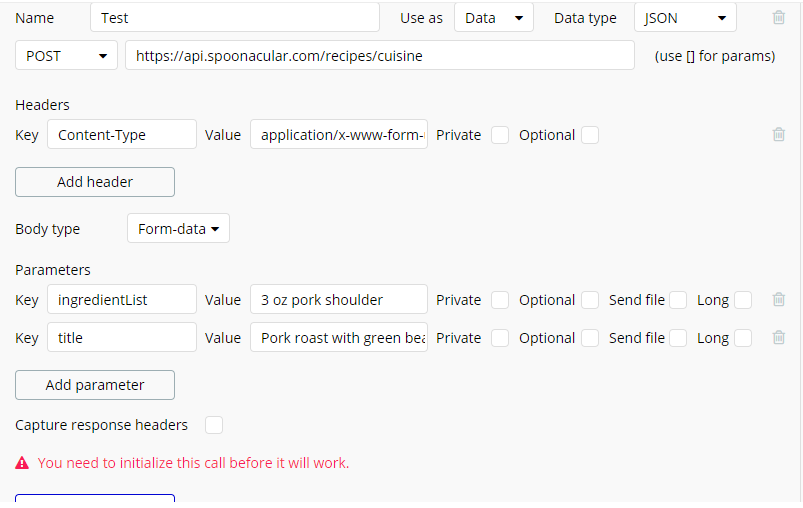Delete the ingredientList parameter via trash icon
Screen dimensions: 803x508
click(x=779, y=300)
